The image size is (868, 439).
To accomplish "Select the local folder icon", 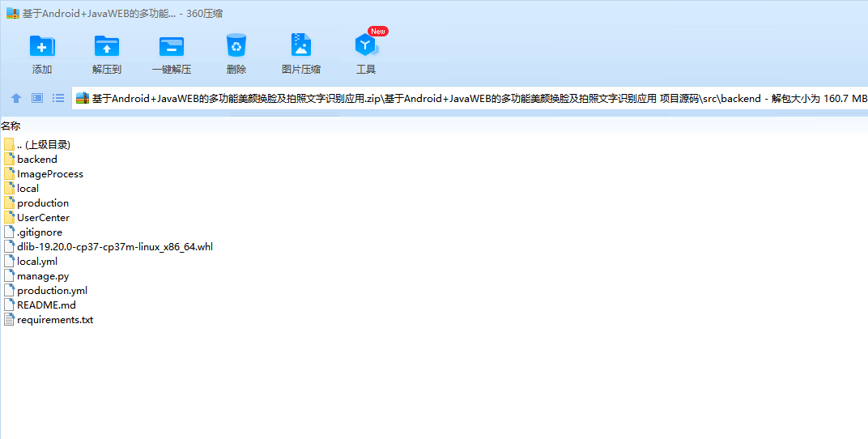I will [9, 188].
